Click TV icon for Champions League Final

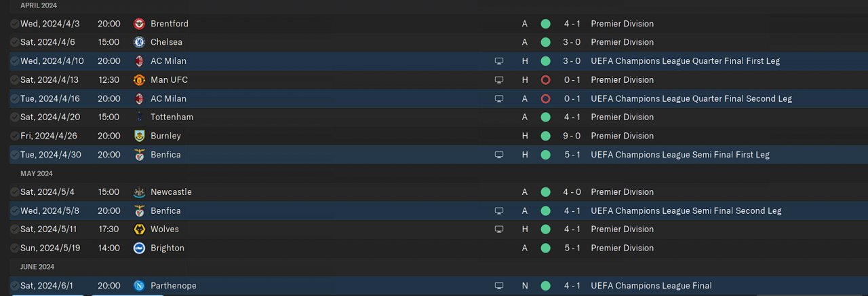pyautogui.click(x=499, y=286)
